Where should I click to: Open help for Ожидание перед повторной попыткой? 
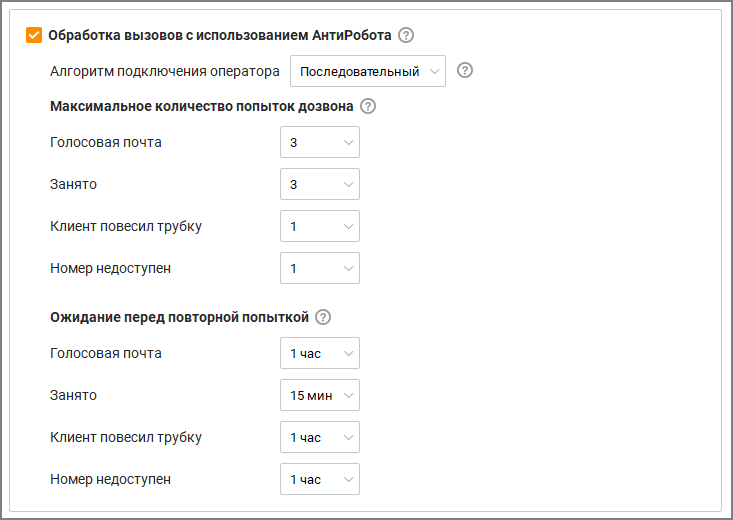tap(323, 317)
